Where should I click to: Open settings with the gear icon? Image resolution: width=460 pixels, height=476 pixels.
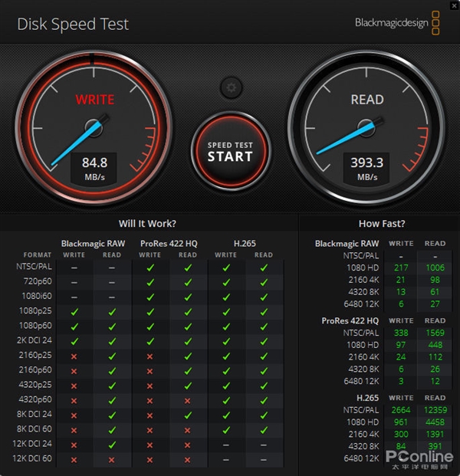click(x=230, y=87)
